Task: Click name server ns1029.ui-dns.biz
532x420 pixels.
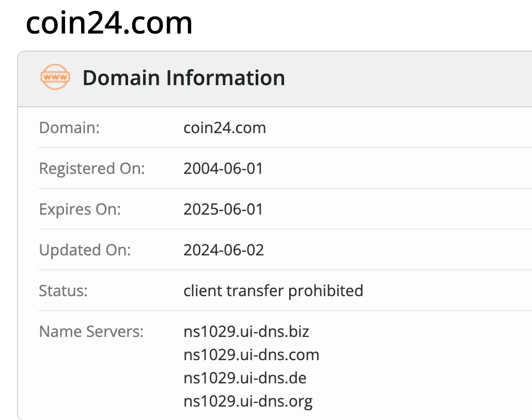Action: [246, 331]
